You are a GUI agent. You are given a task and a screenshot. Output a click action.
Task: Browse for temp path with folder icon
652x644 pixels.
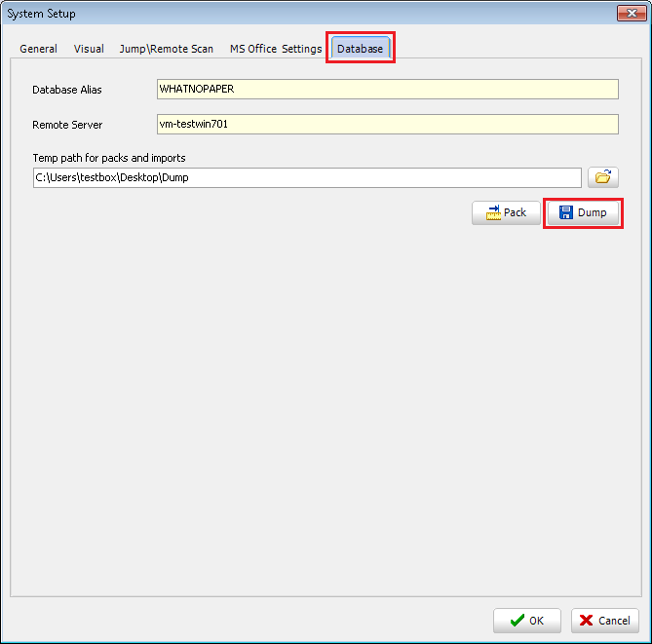pyautogui.click(x=603, y=177)
